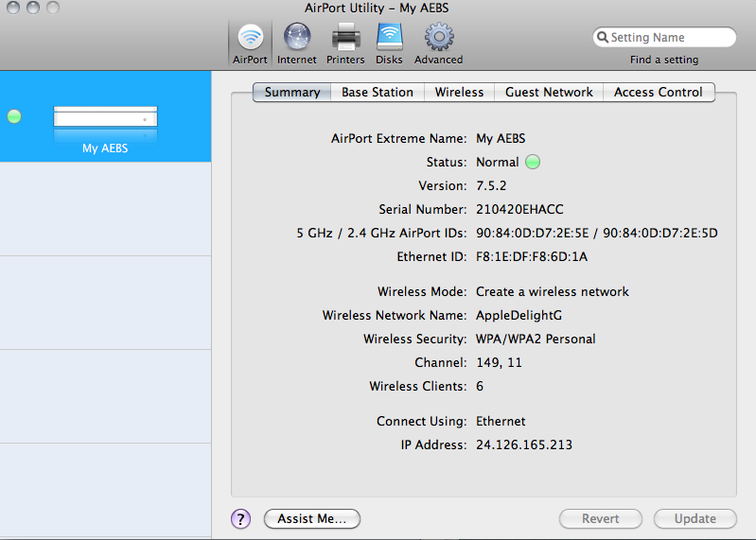Image resolution: width=756 pixels, height=540 pixels.
Task: Click the Find a setting label
Action: pyautogui.click(x=664, y=60)
